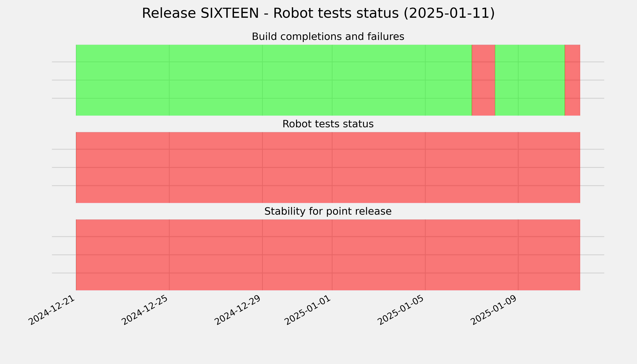Click the Stability for point release title
This screenshot has width=637, height=364.
(x=328, y=212)
